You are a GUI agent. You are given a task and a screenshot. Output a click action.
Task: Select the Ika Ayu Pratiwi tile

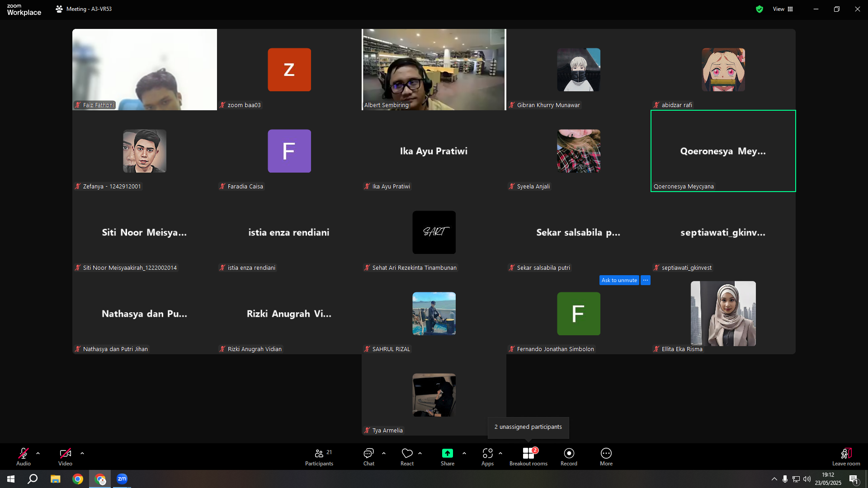(434, 151)
